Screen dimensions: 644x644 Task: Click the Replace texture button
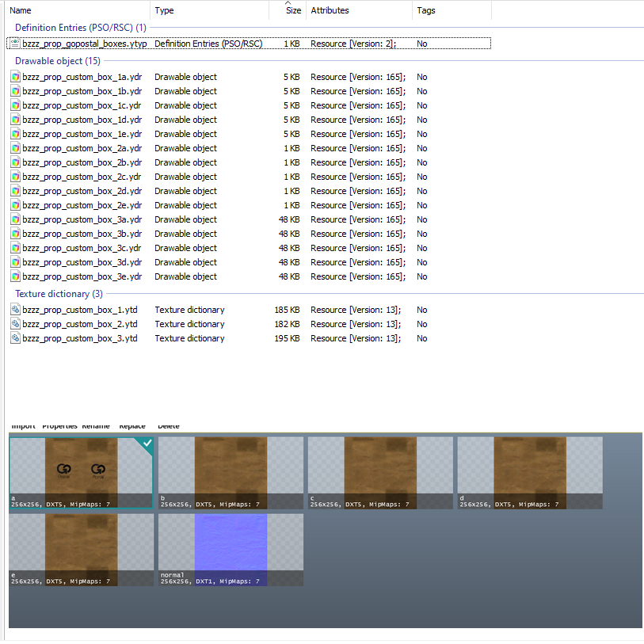(x=132, y=426)
